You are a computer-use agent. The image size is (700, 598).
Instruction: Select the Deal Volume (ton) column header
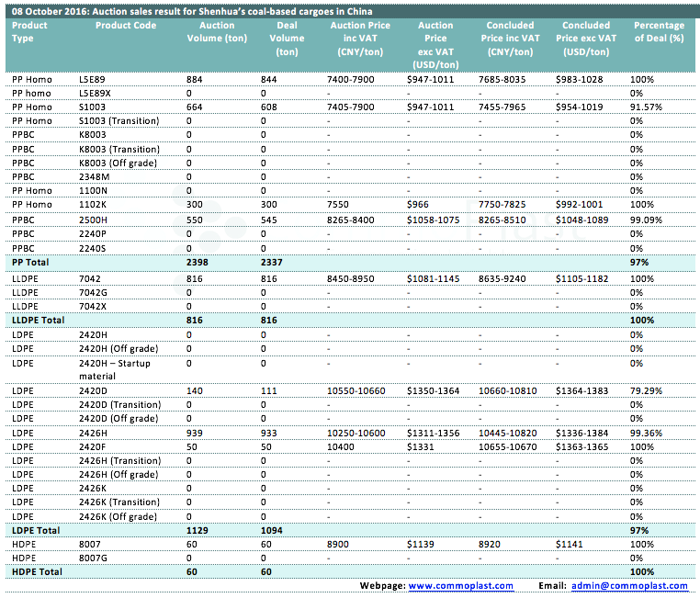pos(288,39)
